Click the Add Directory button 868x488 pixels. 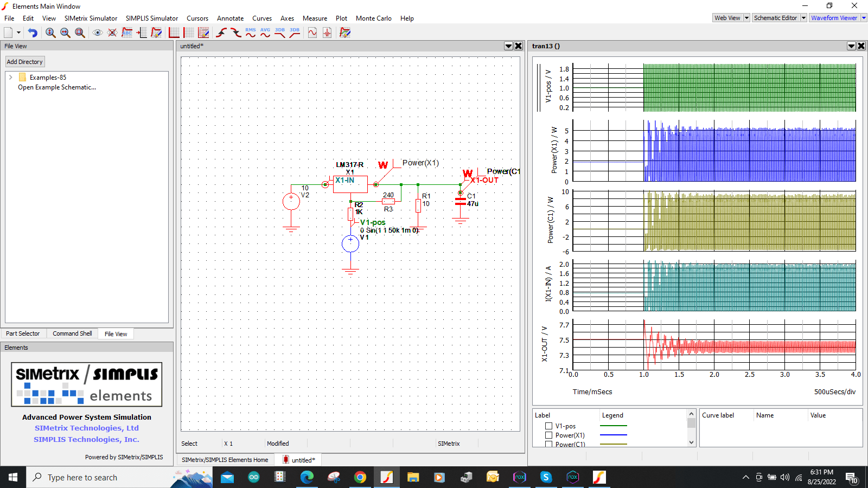click(x=24, y=61)
